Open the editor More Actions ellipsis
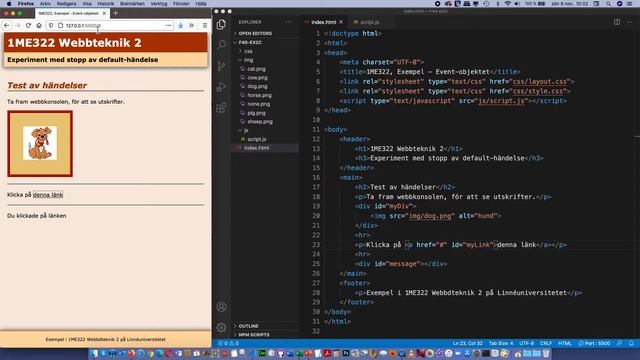640x360 pixels. [x=630, y=22]
